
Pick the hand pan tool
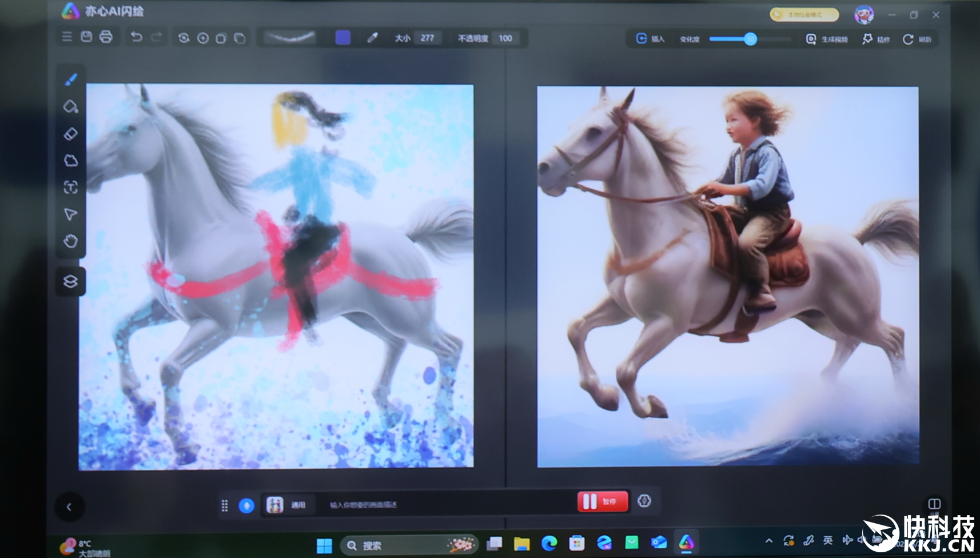click(70, 241)
